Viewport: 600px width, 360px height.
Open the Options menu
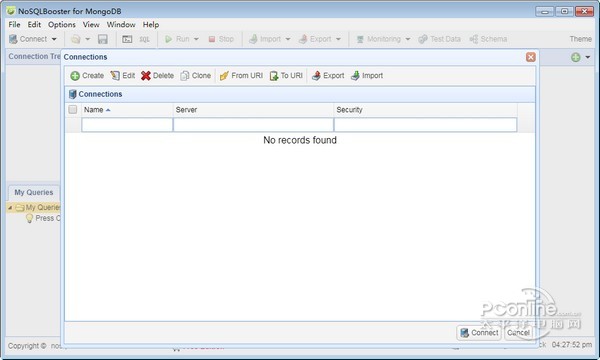[62, 24]
